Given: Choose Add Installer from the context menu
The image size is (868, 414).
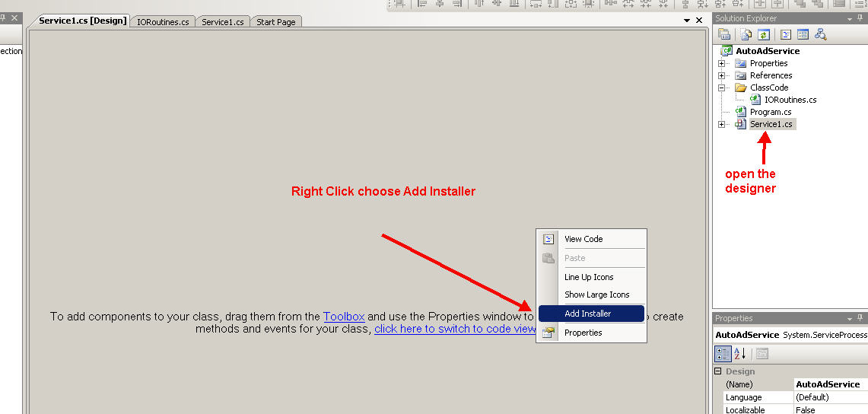Looking at the screenshot, I should [591, 314].
